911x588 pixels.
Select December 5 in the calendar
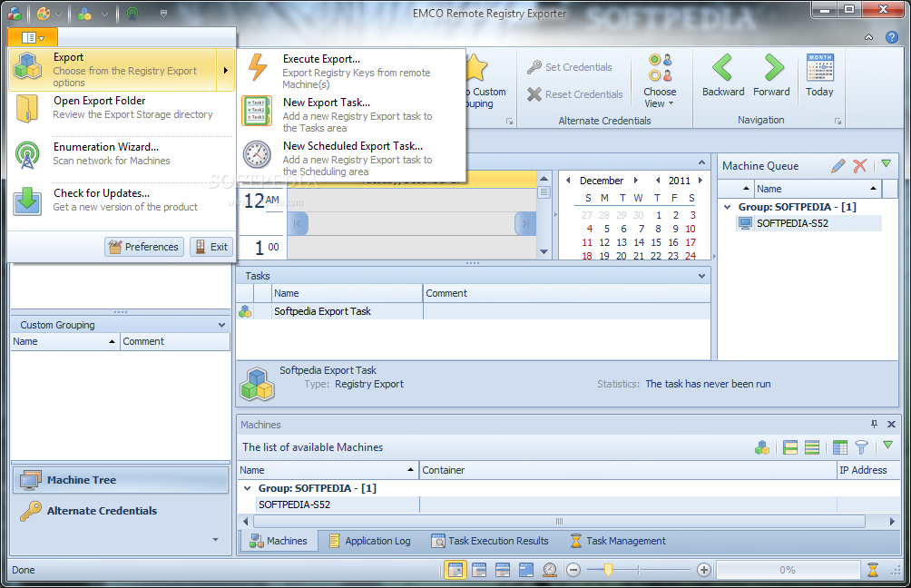(x=606, y=229)
